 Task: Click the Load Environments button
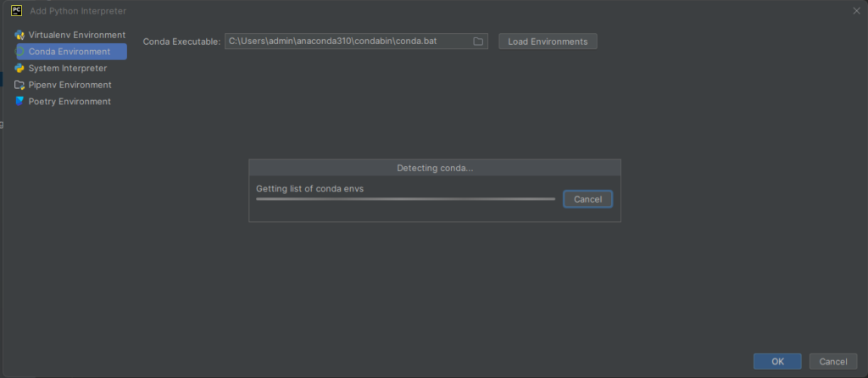click(x=548, y=42)
